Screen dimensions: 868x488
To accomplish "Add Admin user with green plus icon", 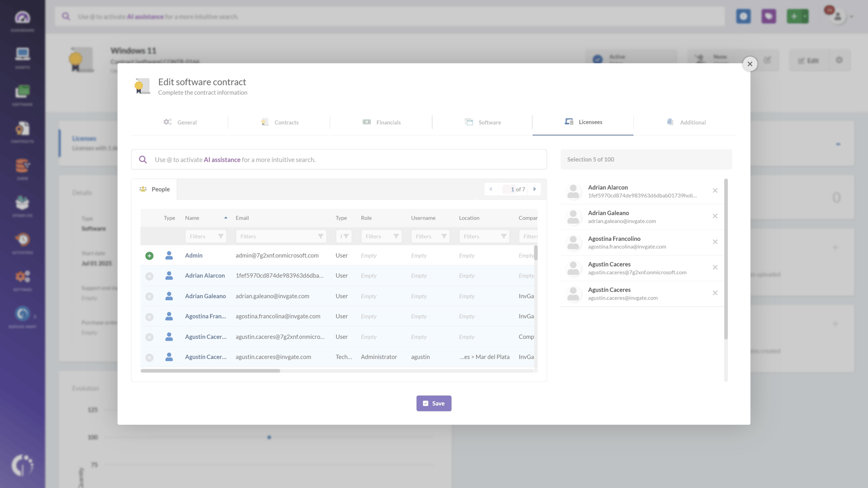I will (x=149, y=256).
